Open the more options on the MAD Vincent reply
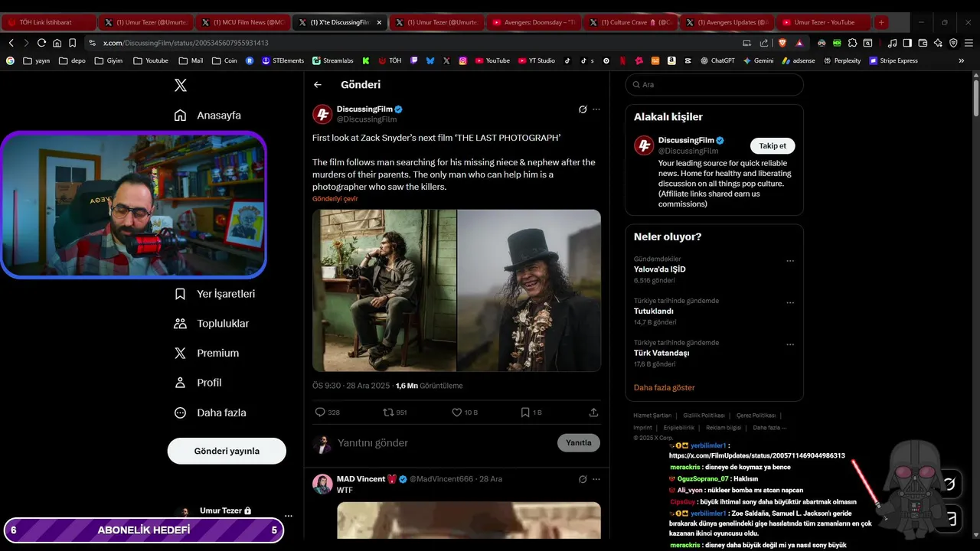This screenshot has height=551, width=980. pos(596,479)
